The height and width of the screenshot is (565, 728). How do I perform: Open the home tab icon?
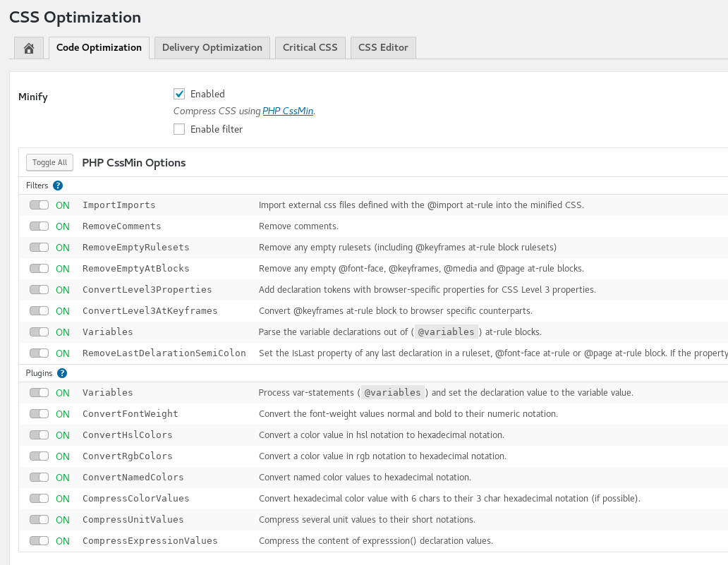(x=28, y=47)
